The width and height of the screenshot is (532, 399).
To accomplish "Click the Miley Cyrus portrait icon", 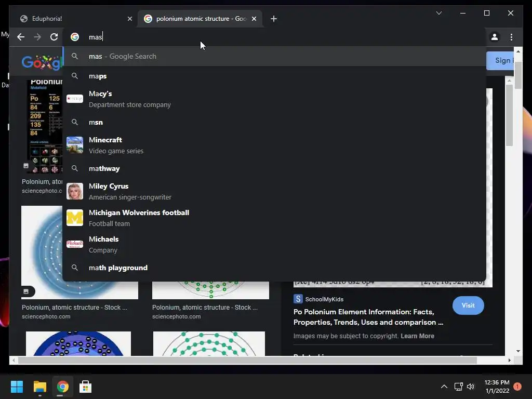I will 75,191.
